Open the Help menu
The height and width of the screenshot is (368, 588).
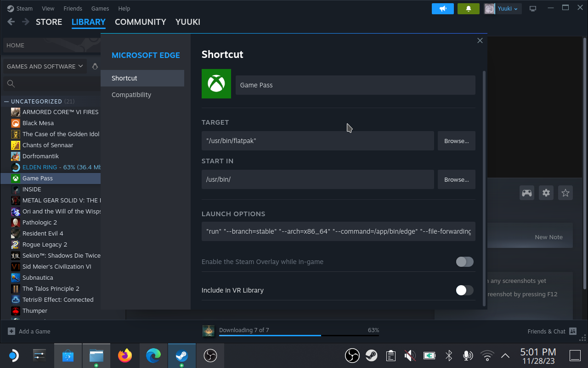[x=124, y=8]
